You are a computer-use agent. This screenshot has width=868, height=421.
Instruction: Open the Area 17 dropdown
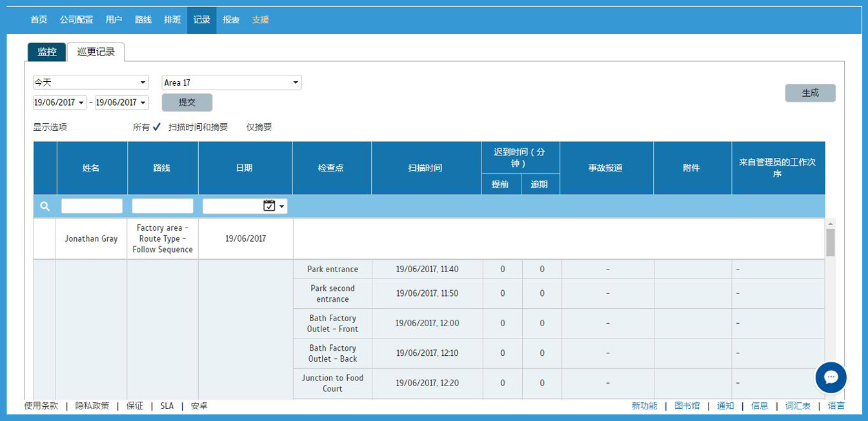pos(231,83)
